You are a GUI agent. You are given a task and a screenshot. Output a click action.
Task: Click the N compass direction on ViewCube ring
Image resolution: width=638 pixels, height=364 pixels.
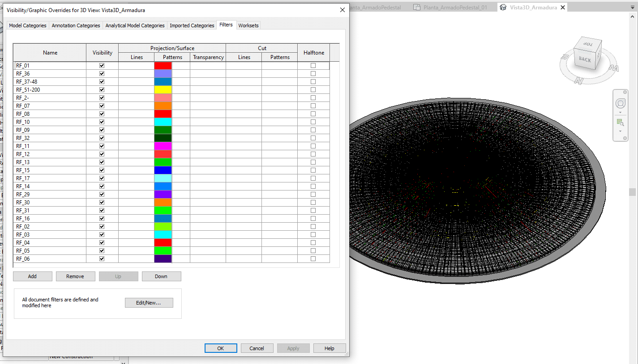(x=579, y=81)
